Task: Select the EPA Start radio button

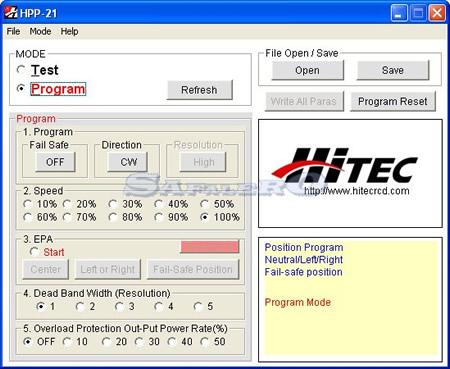Action: coord(34,252)
